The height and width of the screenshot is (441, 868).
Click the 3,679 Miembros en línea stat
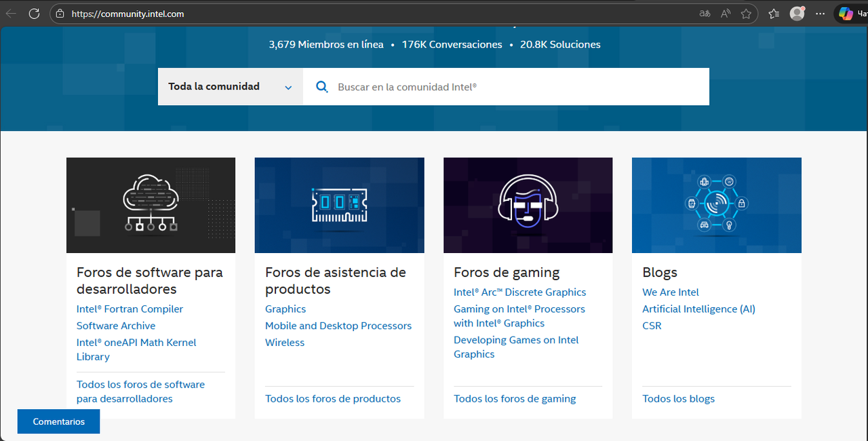click(x=326, y=45)
